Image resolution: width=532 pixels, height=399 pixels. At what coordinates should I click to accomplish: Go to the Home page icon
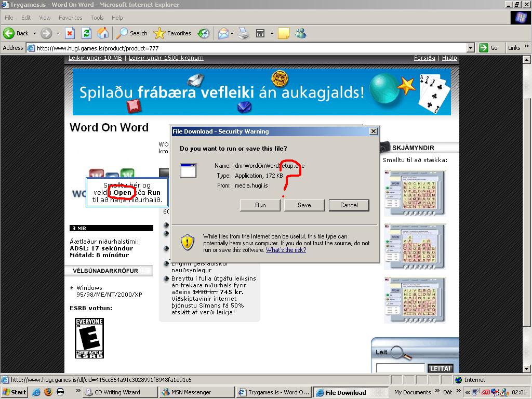pos(103,33)
